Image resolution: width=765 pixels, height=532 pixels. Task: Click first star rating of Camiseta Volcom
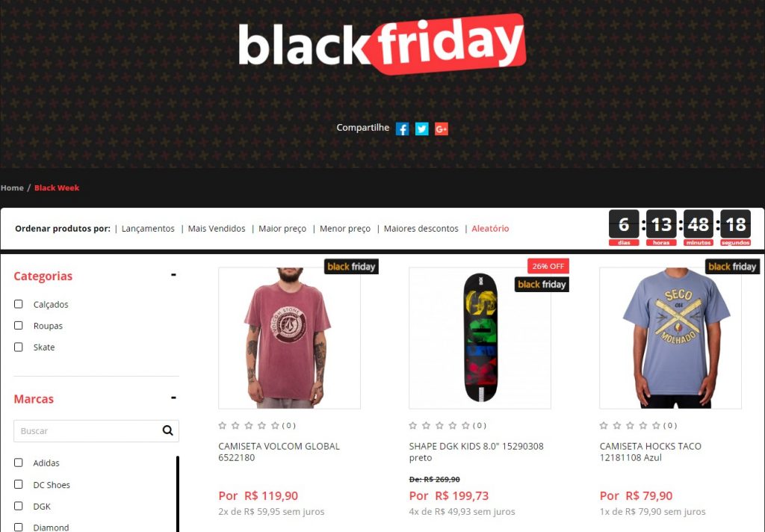pos(223,426)
